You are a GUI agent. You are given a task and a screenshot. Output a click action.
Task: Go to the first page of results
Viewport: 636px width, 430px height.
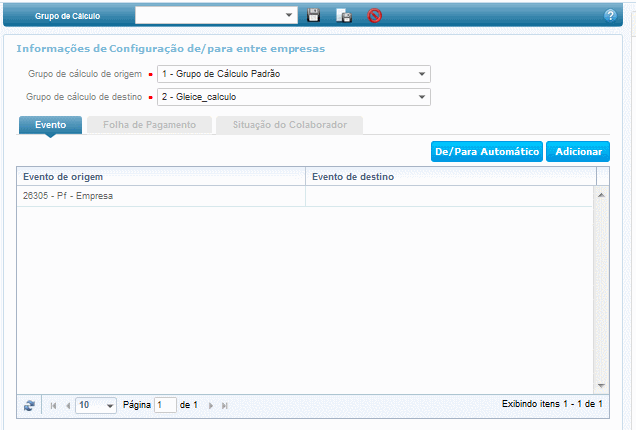click(53, 405)
